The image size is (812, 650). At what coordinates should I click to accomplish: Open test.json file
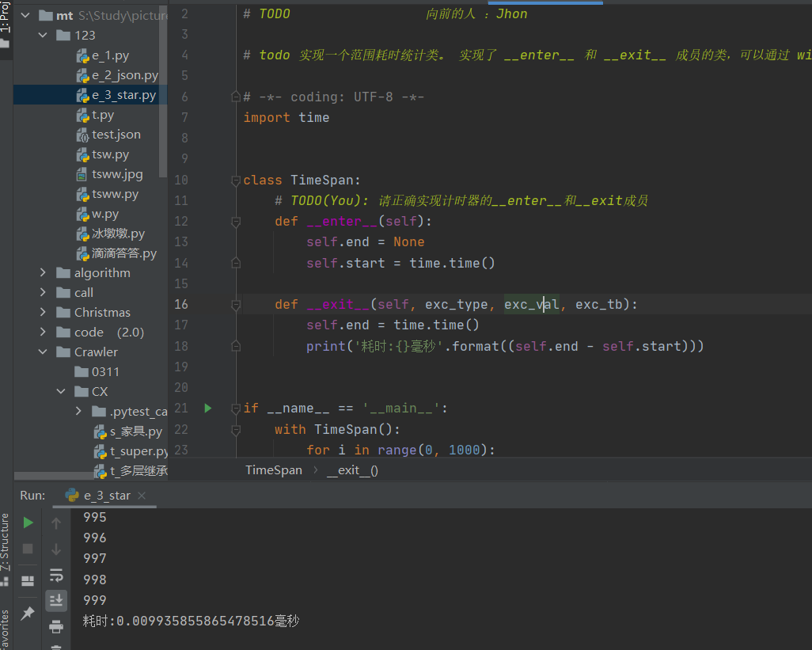point(108,135)
